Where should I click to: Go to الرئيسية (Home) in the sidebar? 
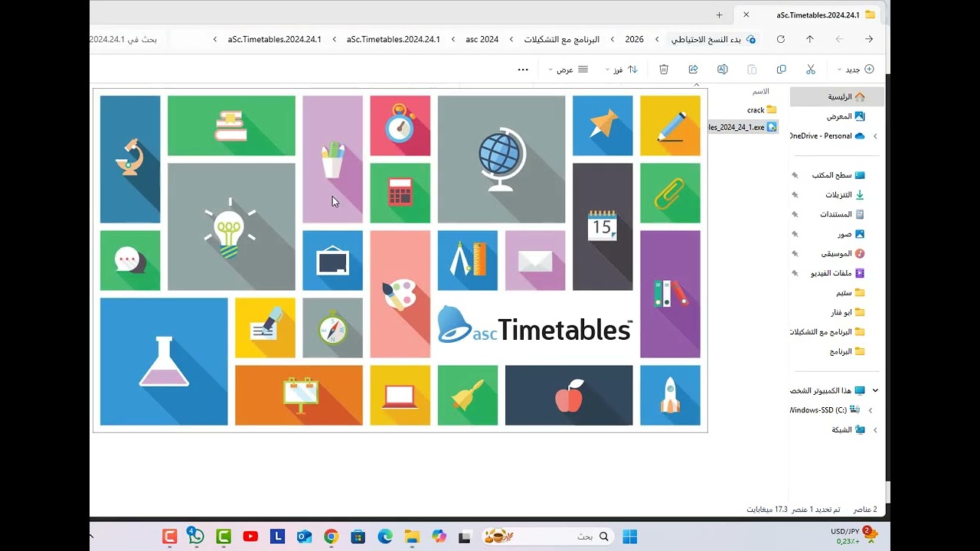[x=838, y=97]
